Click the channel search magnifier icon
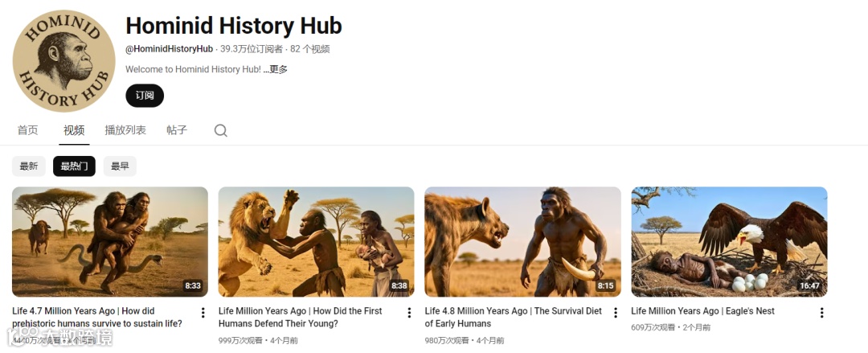 click(220, 131)
